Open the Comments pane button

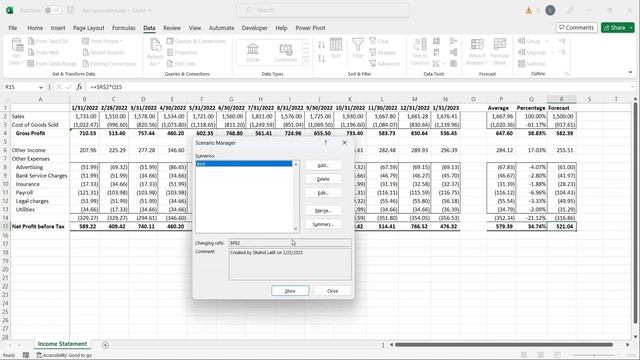pyautogui.click(x=576, y=27)
